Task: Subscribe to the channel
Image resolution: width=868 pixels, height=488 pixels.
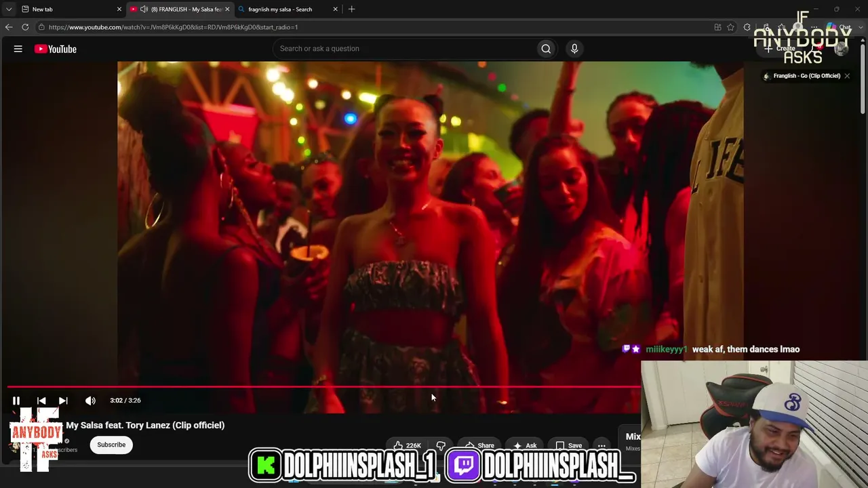Action: click(x=111, y=445)
